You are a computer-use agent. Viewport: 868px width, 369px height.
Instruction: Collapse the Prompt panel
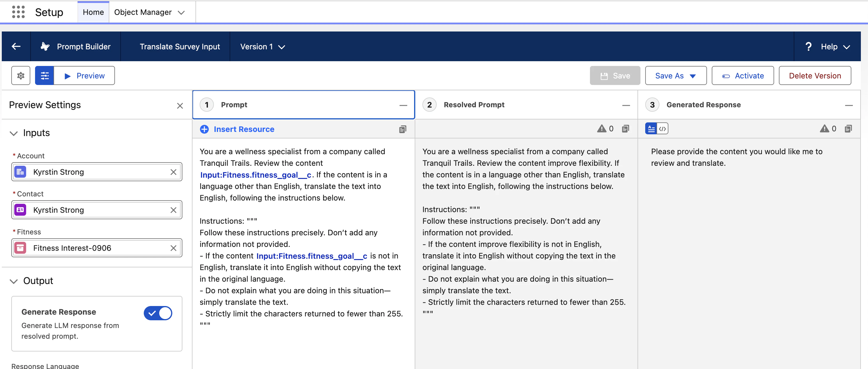pyautogui.click(x=403, y=105)
